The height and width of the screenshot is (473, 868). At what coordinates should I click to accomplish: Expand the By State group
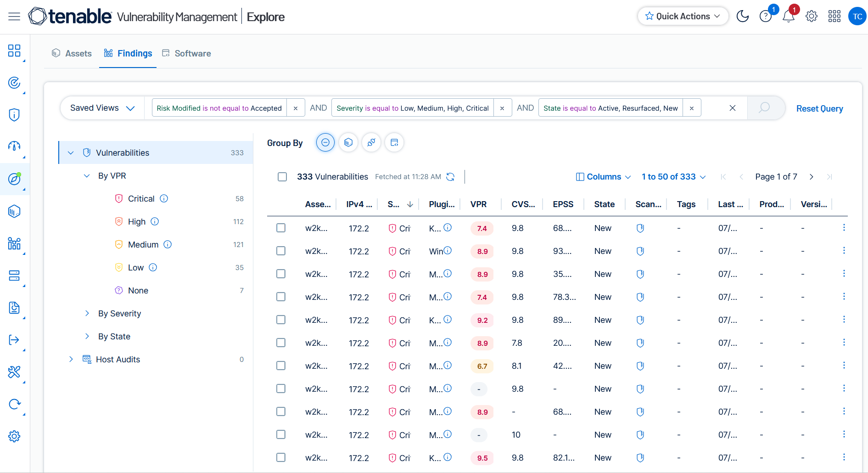click(87, 336)
